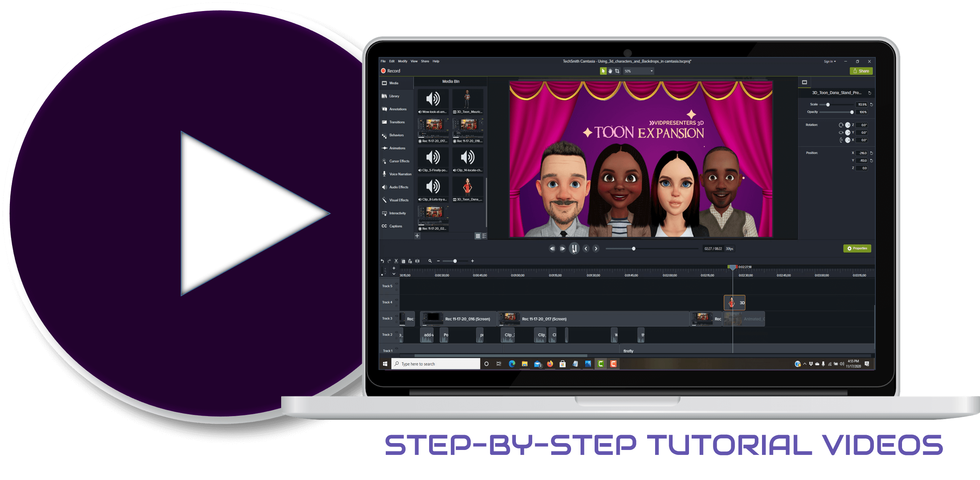Toggle visibility eye for Track 5
Screen dimensions: 980x480
click(x=396, y=283)
